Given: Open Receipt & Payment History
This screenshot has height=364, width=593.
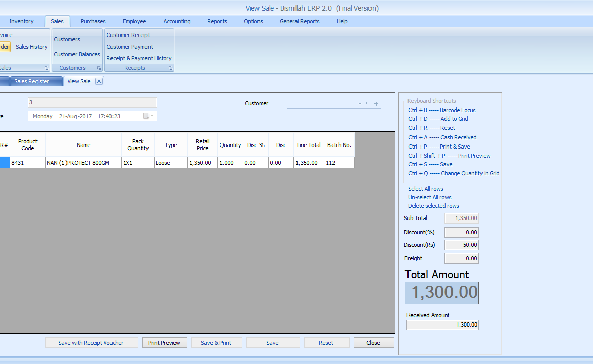Looking at the screenshot, I should point(139,58).
